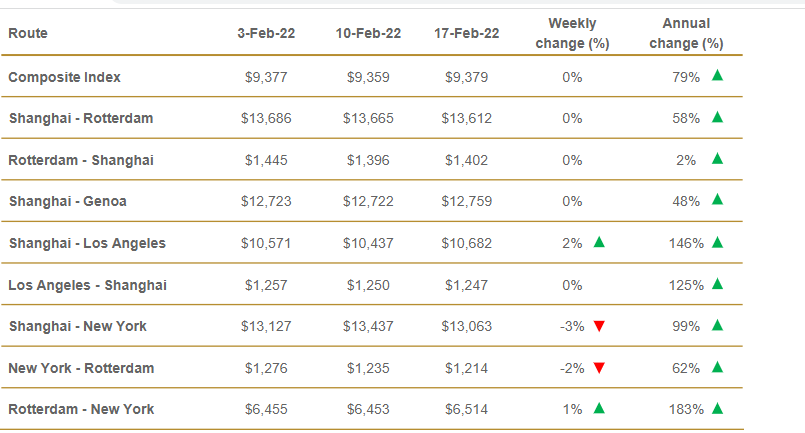Screen dimensions: 805x433
Task: Click the Annual change (%) header
Action: point(685,34)
